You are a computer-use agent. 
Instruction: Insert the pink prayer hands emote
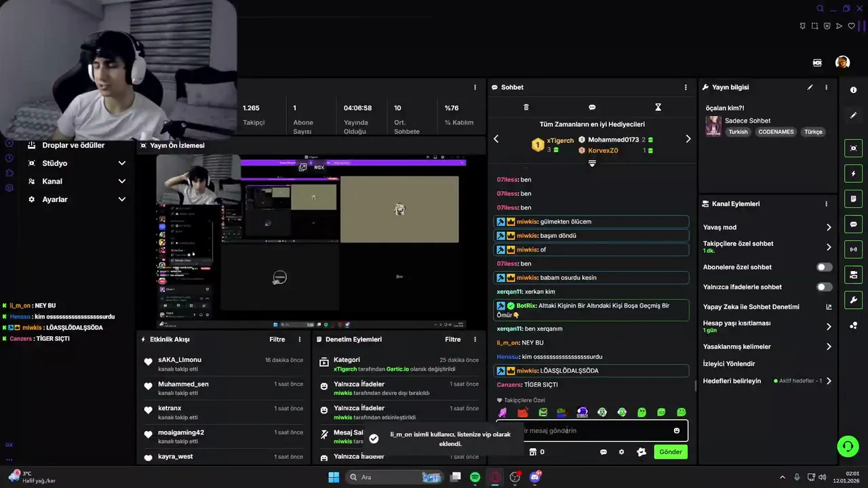pyautogui.click(x=502, y=412)
